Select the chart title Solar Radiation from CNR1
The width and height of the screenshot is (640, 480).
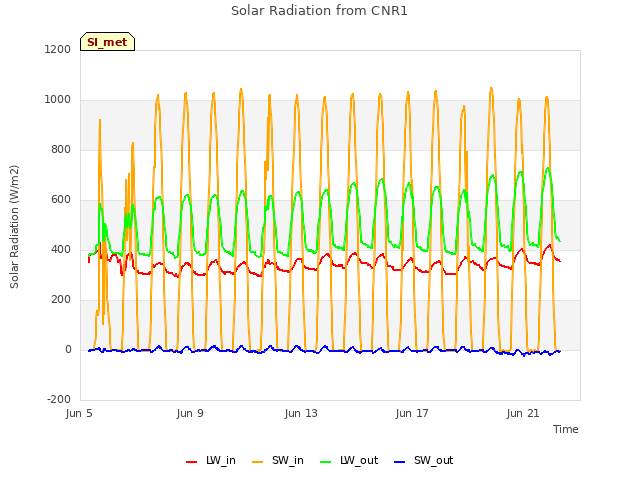pyautogui.click(x=319, y=11)
